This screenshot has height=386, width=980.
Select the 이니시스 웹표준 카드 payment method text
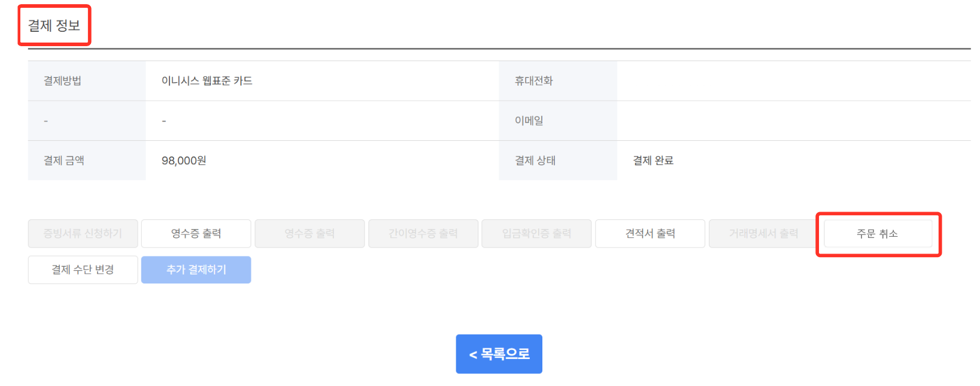[207, 81]
